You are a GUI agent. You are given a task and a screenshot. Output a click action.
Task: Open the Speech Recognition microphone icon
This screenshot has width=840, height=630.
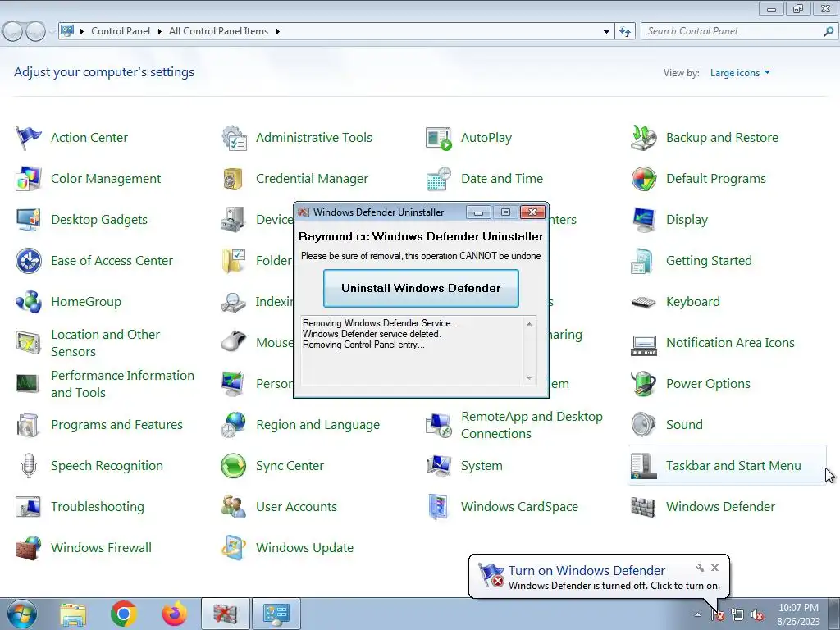tap(29, 466)
